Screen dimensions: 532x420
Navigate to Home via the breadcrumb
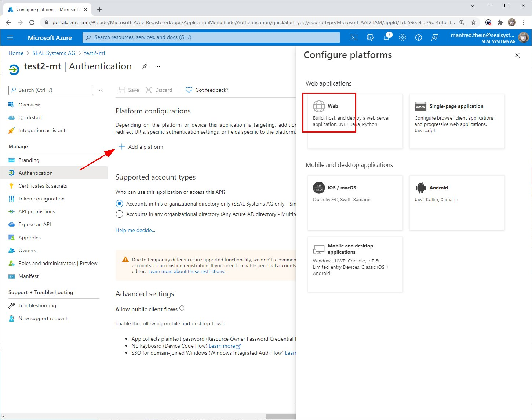pyautogui.click(x=16, y=53)
